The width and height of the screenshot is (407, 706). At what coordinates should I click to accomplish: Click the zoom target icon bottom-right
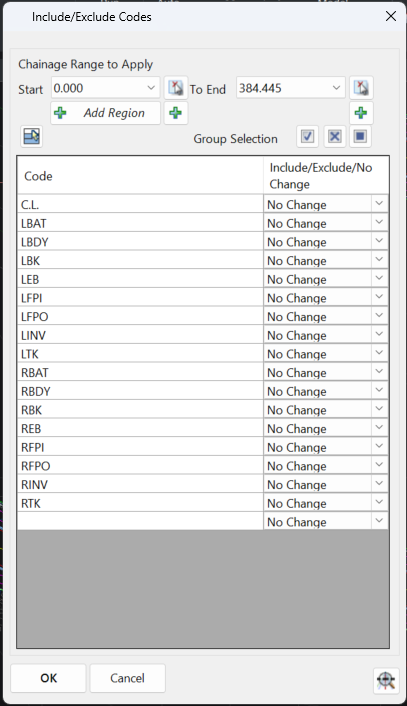click(x=386, y=679)
